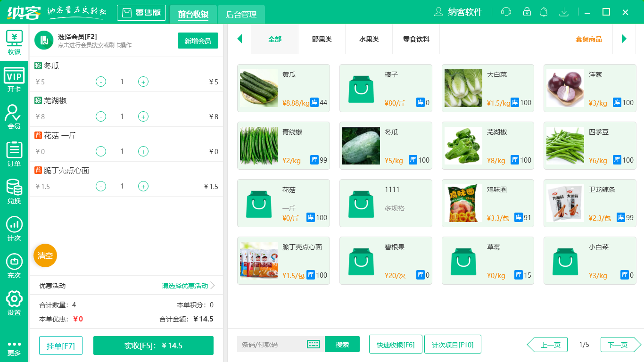
Task: Click the shopping bag icon of 1111
Action: pos(361,203)
